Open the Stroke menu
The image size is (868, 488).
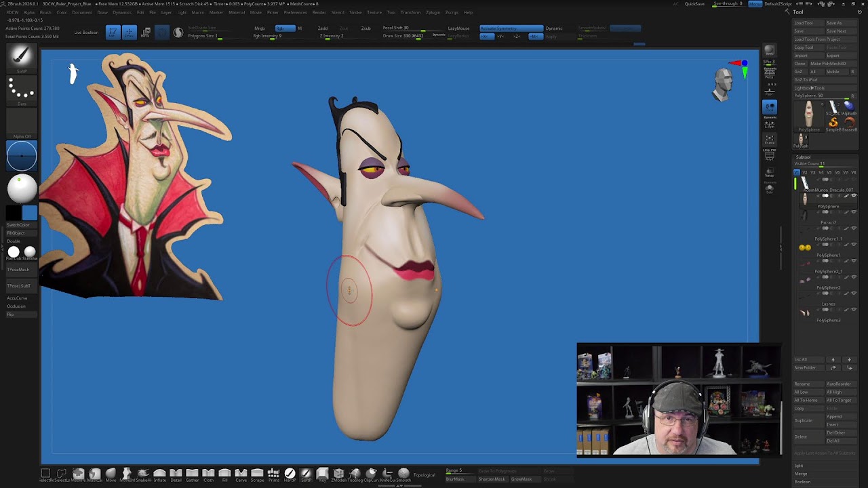click(x=355, y=12)
